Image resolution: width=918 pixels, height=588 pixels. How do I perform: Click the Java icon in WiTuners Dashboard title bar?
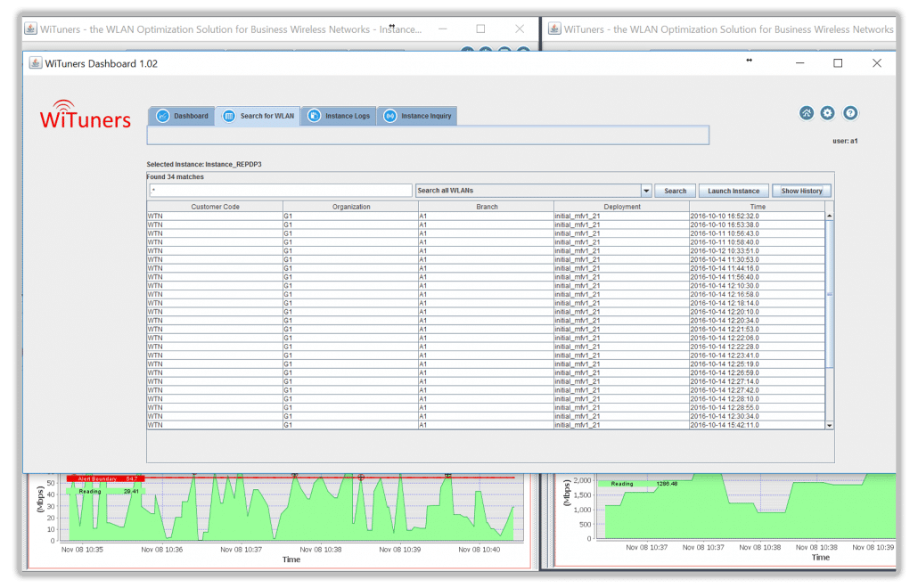click(36, 63)
